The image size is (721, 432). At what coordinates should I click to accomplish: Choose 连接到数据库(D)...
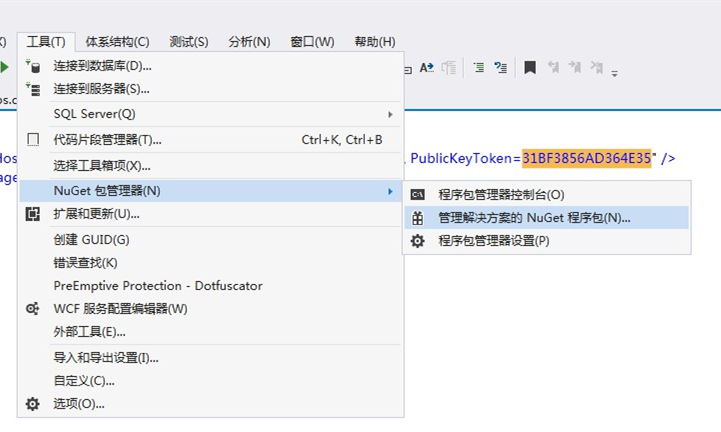click(x=211, y=66)
